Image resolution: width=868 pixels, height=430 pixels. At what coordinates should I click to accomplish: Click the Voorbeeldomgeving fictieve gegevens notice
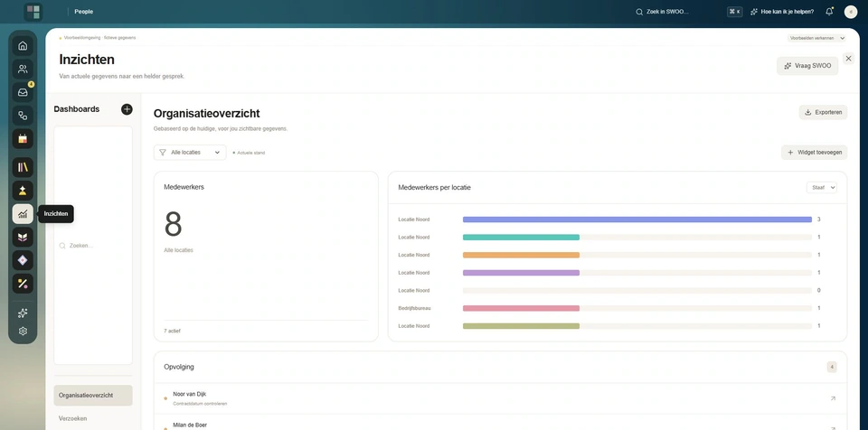click(98, 38)
